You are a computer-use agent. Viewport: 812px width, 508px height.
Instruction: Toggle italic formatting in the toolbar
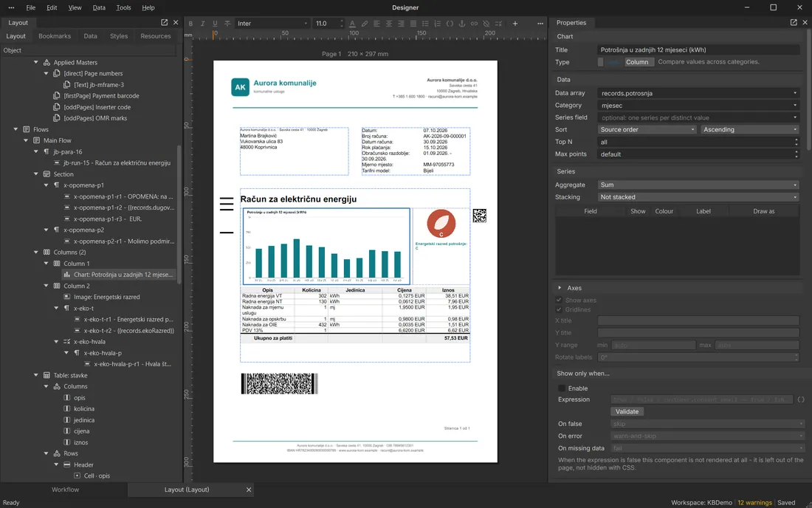[202, 24]
